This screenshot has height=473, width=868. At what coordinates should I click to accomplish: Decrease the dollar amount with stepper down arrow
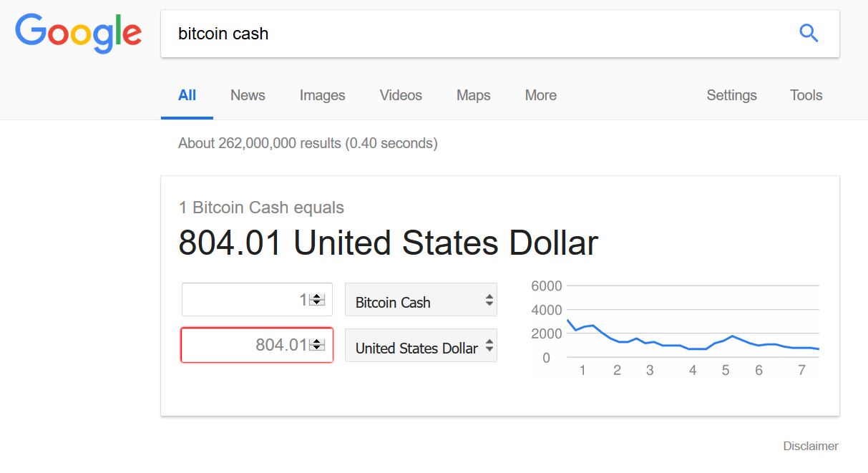(317, 348)
